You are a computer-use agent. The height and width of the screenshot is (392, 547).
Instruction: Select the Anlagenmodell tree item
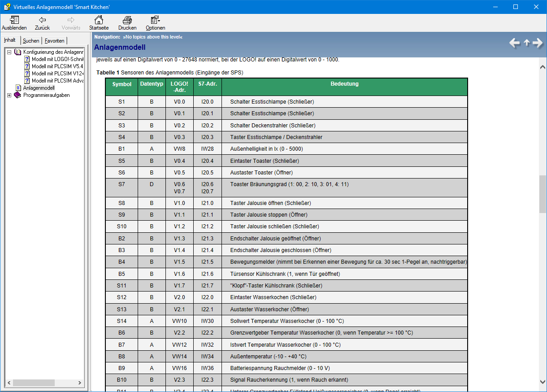[x=39, y=88]
